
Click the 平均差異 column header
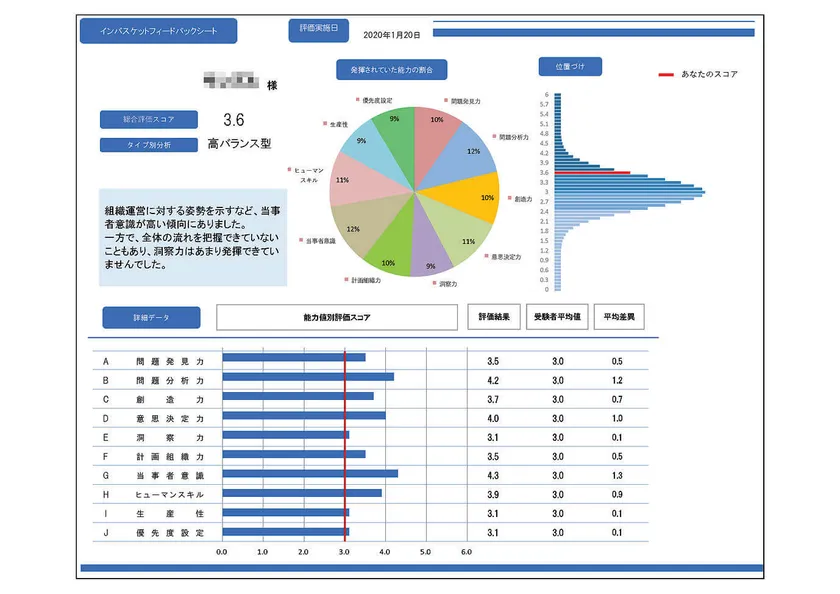point(619,317)
